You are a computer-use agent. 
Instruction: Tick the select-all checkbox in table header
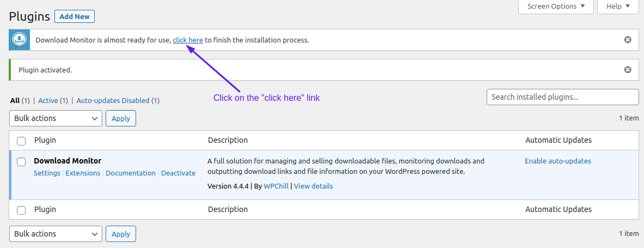click(x=21, y=141)
